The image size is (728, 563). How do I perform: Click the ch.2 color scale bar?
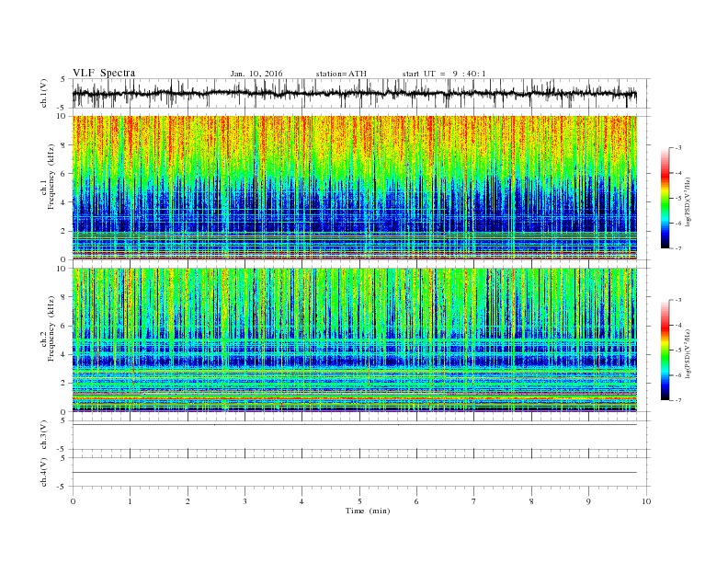coord(665,350)
